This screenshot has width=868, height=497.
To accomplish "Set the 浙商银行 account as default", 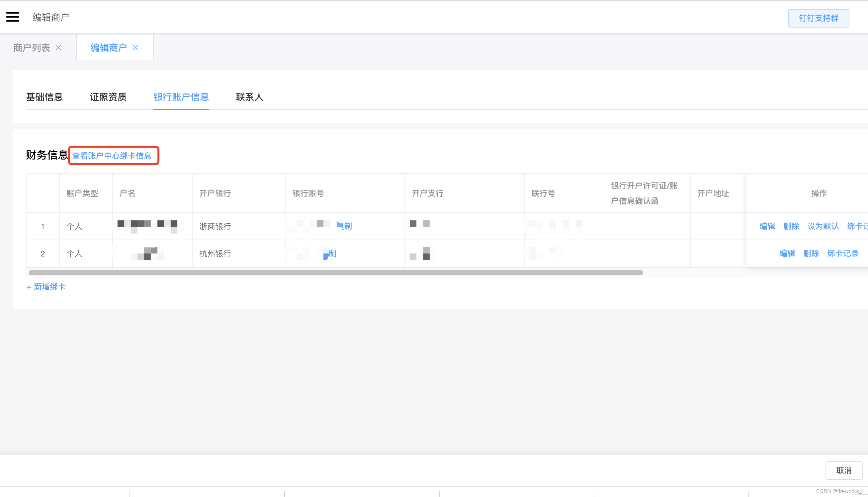I will point(823,226).
